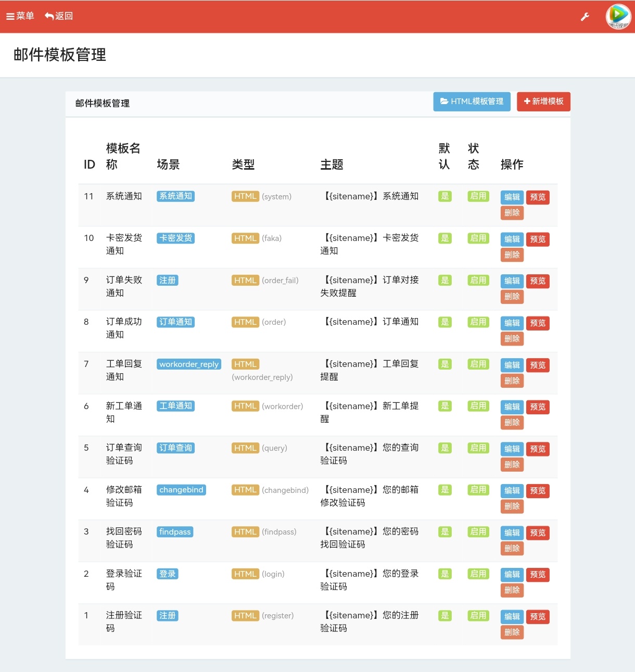Image resolution: width=635 pixels, height=672 pixels.
Task: Click 启用 status in 找回密码验证码 row
Action: tap(478, 532)
